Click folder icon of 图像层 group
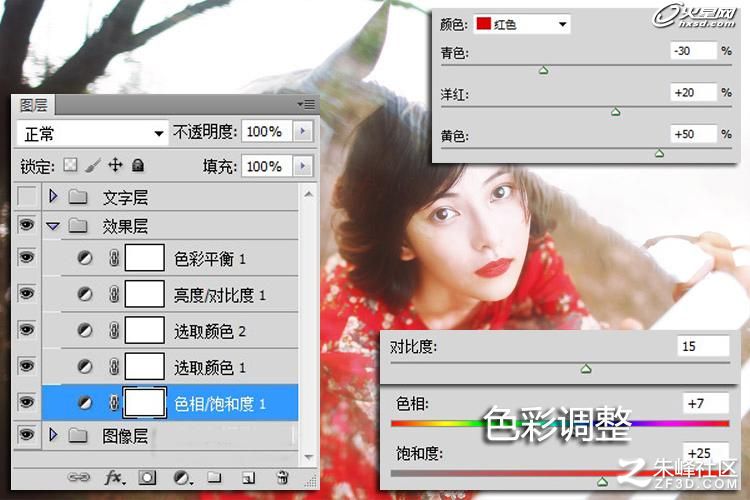This screenshot has width=750, height=500. (77, 435)
